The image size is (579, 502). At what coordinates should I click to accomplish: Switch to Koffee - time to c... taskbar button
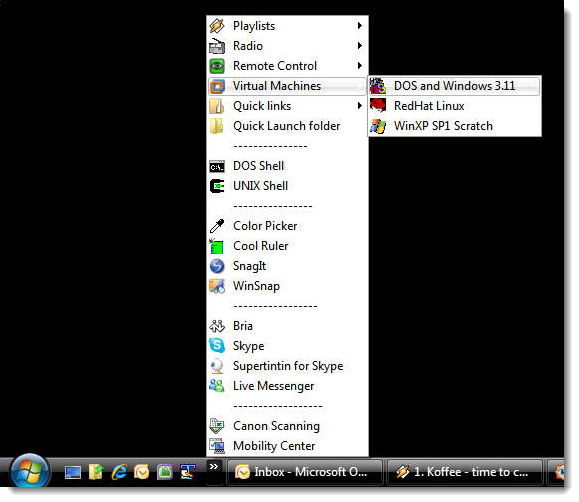point(465,472)
